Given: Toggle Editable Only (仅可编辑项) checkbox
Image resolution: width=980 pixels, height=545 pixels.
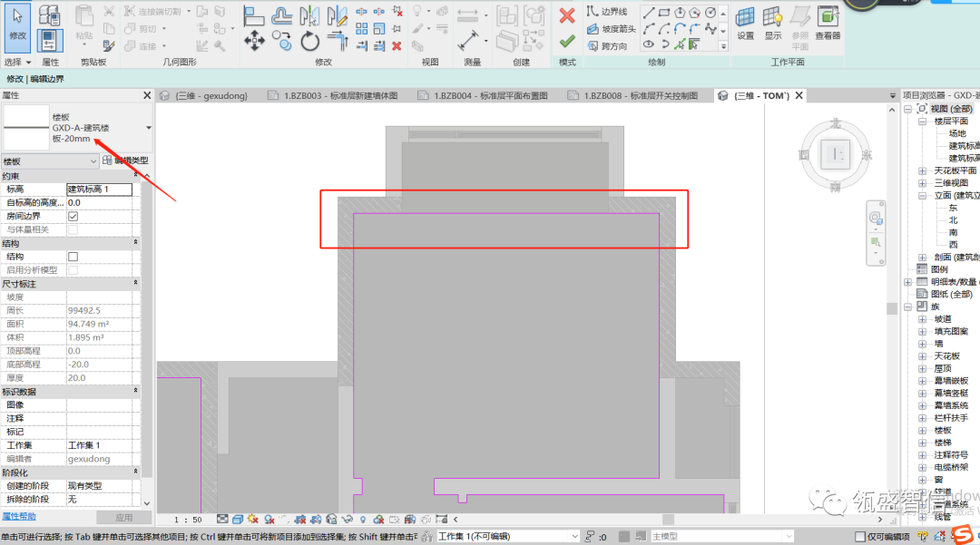Looking at the screenshot, I should click(x=860, y=536).
